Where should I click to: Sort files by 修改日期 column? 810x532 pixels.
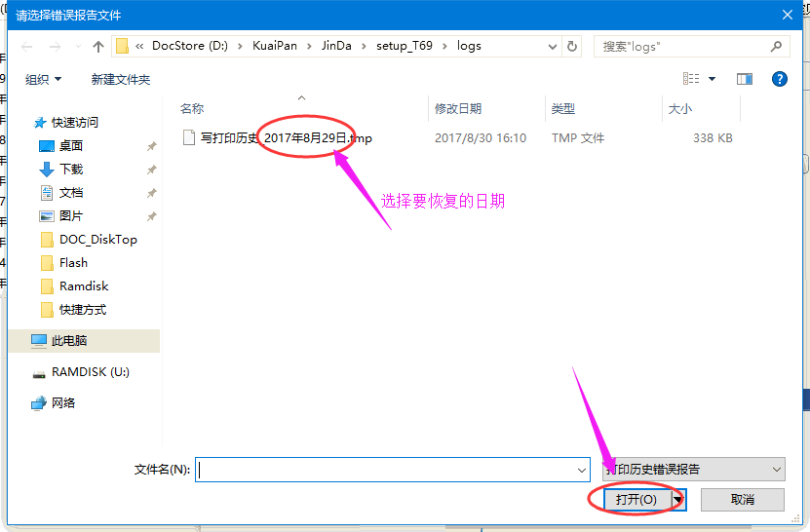pos(458,109)
